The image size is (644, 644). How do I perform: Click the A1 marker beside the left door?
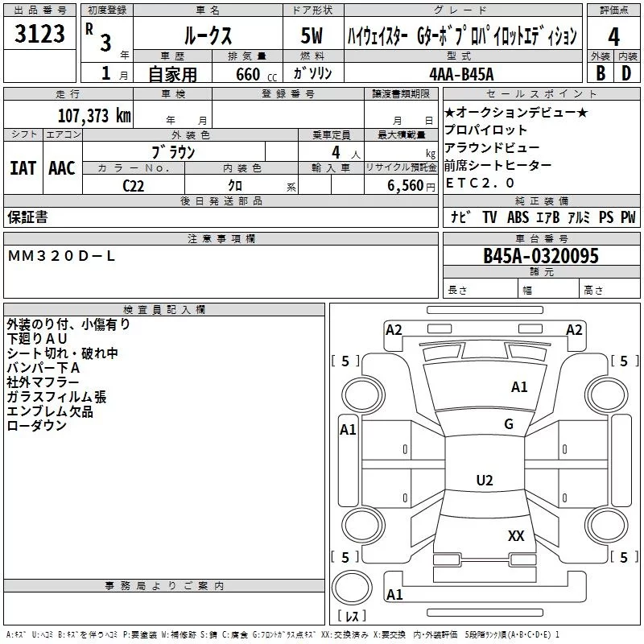coord(348,430)
